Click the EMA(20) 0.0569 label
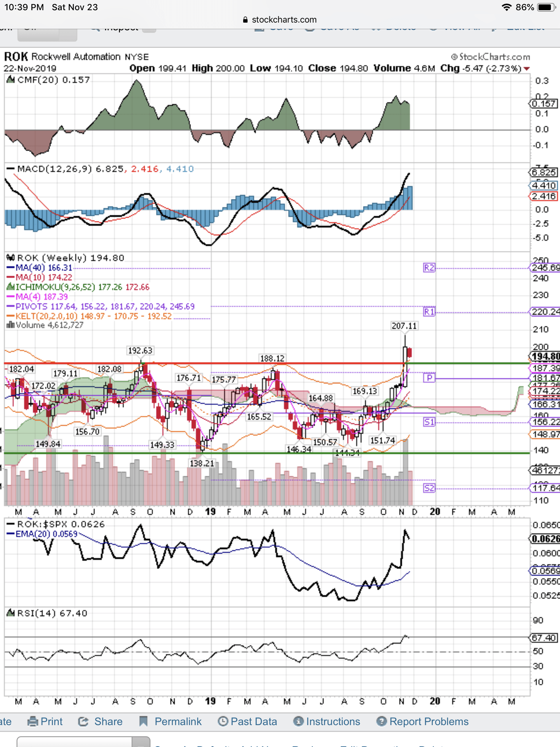Screen dimensions: 560x747 pos(42,534)
